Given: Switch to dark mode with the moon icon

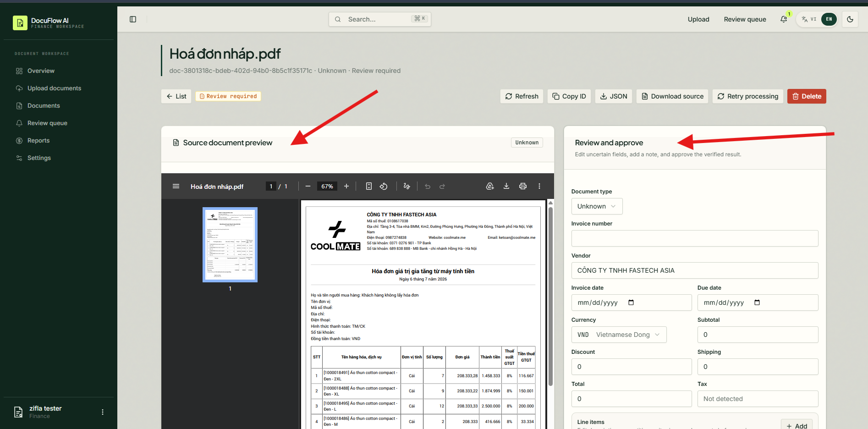Looking at the screenshot, I should click(850, 19).
